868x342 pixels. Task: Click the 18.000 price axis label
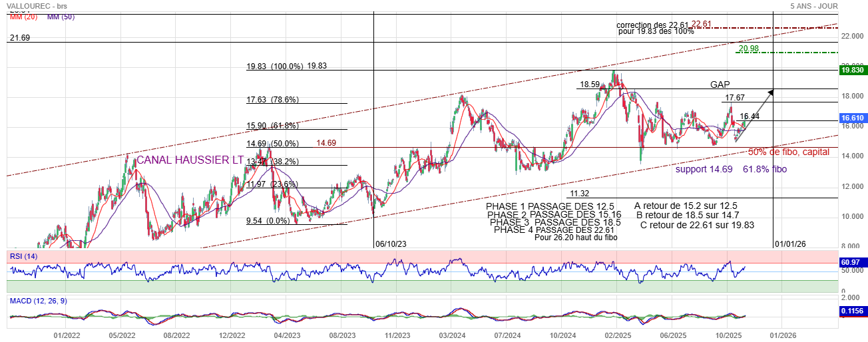[x=853, y=96]
